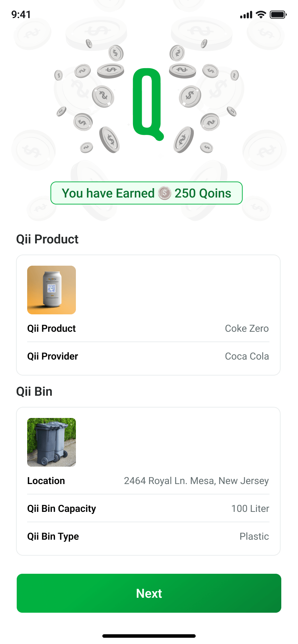Click the cellular signal bars icon

tap(246, 15)
